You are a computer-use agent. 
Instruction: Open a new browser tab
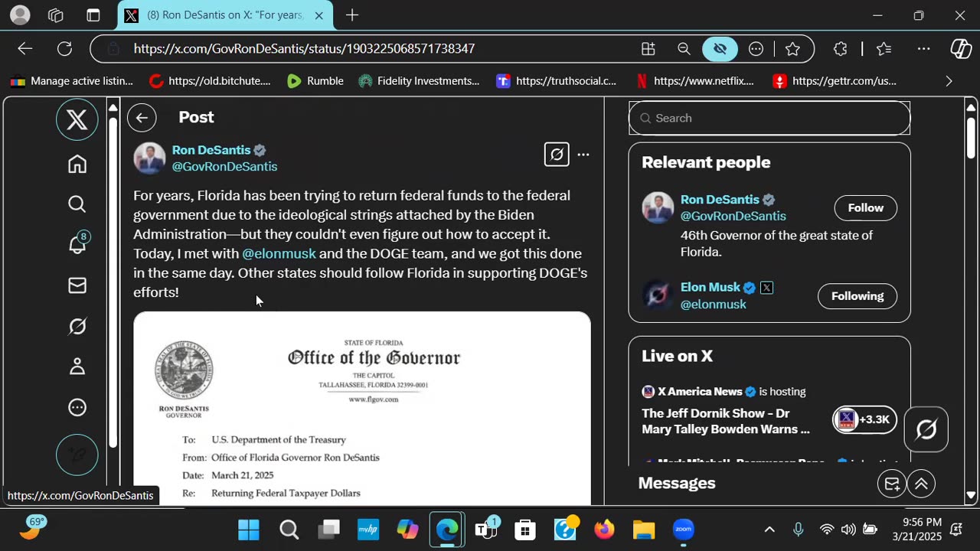pos(351,15)
